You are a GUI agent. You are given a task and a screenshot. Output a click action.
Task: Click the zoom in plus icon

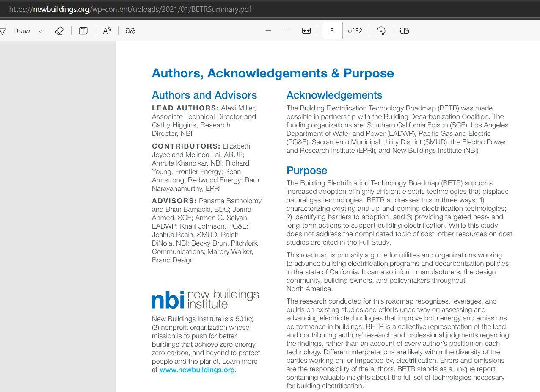pyautogui.click(x=287, y=30)
